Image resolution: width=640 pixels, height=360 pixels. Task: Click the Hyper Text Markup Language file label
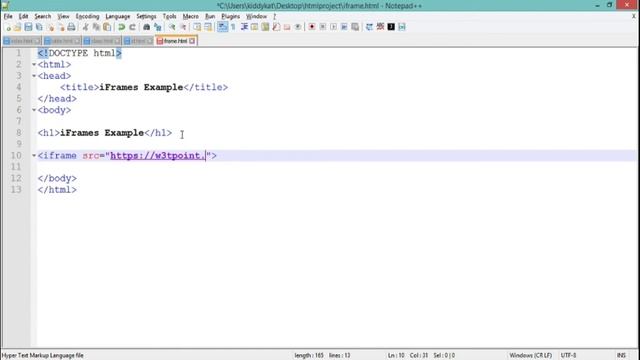coord(42,356)
